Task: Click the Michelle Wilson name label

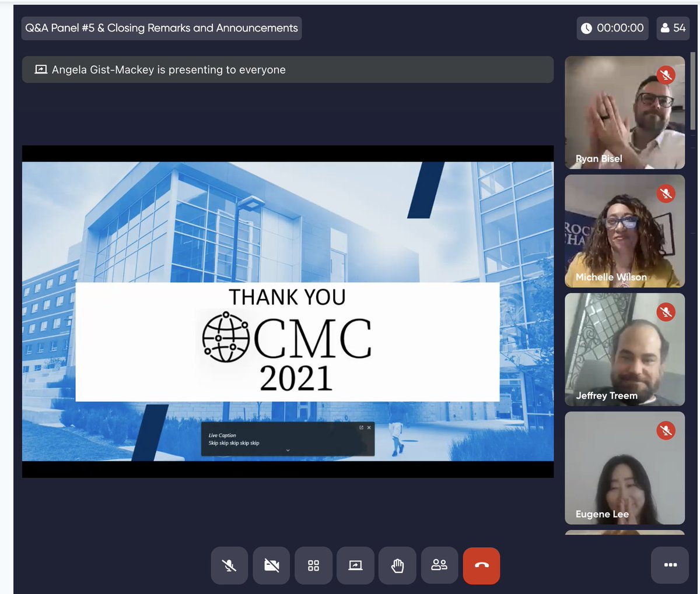Action: 611,277
